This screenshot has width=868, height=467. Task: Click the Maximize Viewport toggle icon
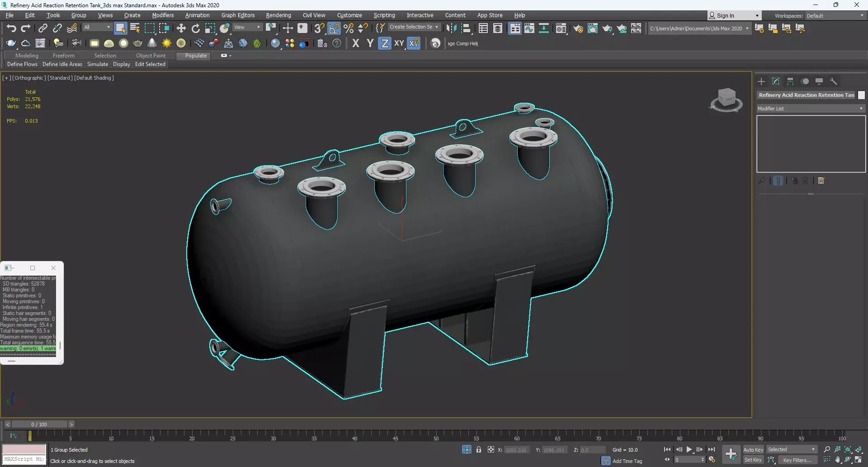pos(859,460)
